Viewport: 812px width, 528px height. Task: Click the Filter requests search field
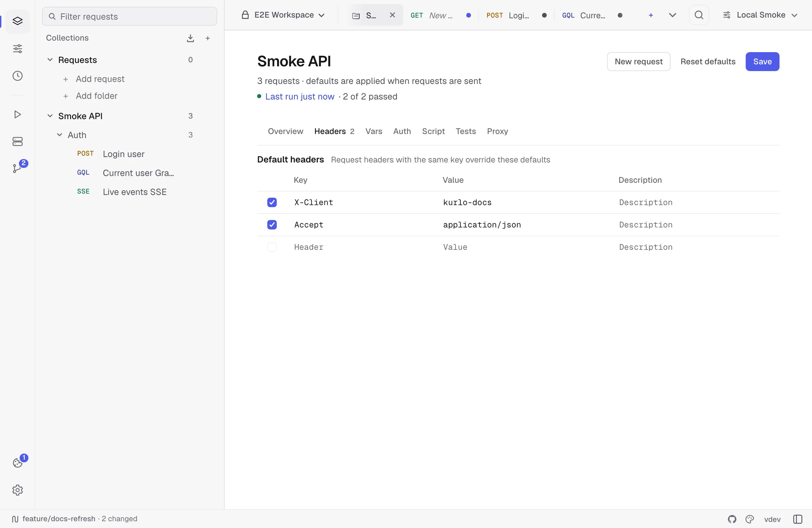point(129,16)
